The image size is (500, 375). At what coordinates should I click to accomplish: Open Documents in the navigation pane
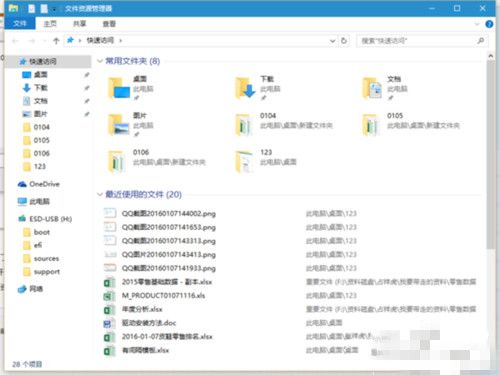coord(40,101)
